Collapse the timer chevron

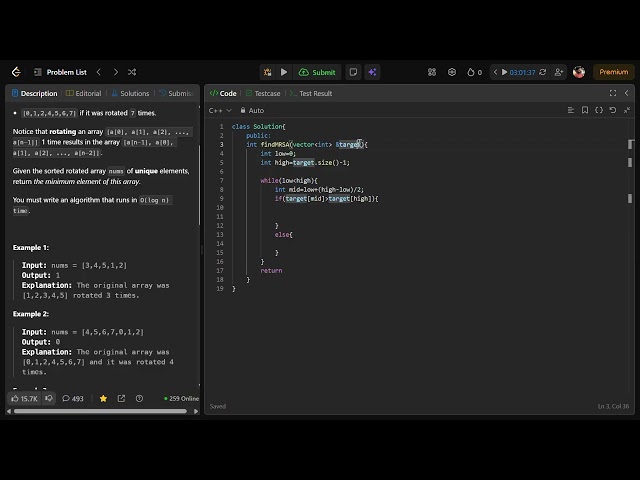(496, 72)
